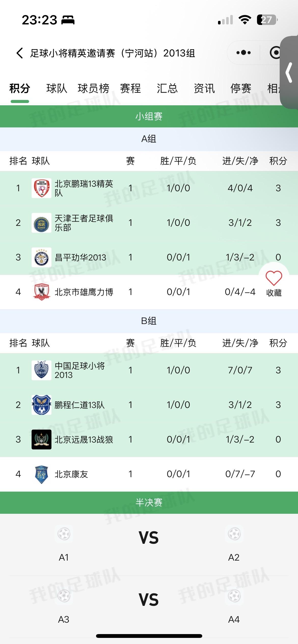This screenshot has width=298, height=644.
Task: Tap the mini-program close target icon
Action: point(275,53)
